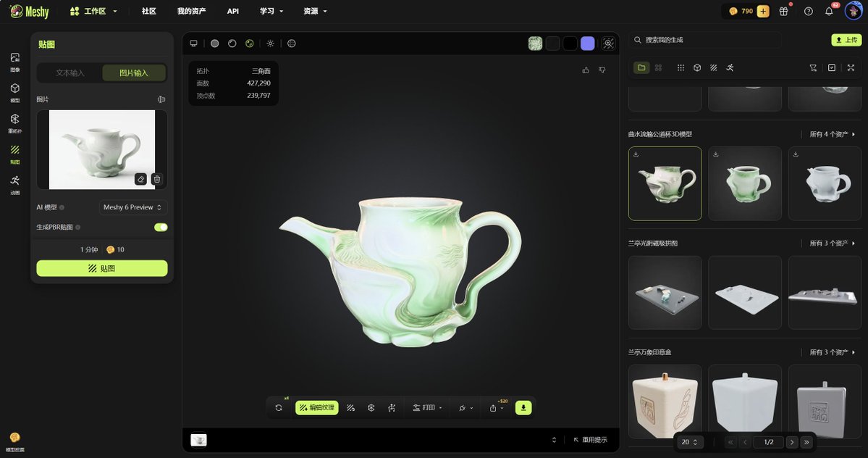
Task: Click the 上传 upload button
Action: (x=846, y=40)
